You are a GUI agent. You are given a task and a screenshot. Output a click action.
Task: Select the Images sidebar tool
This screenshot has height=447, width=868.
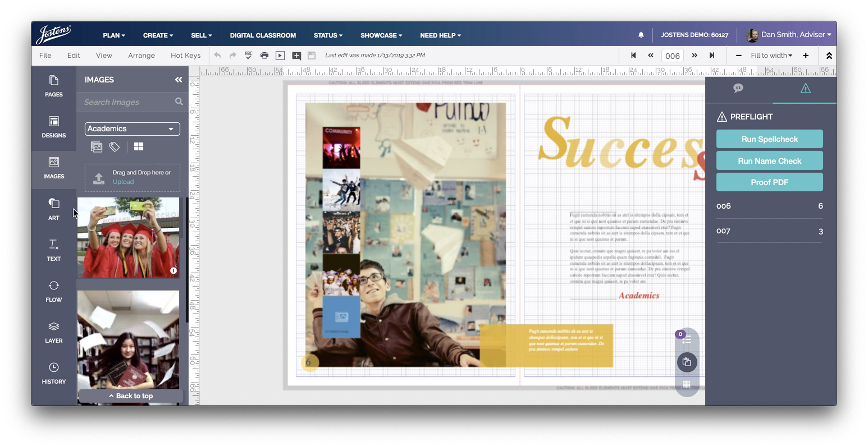54,168
